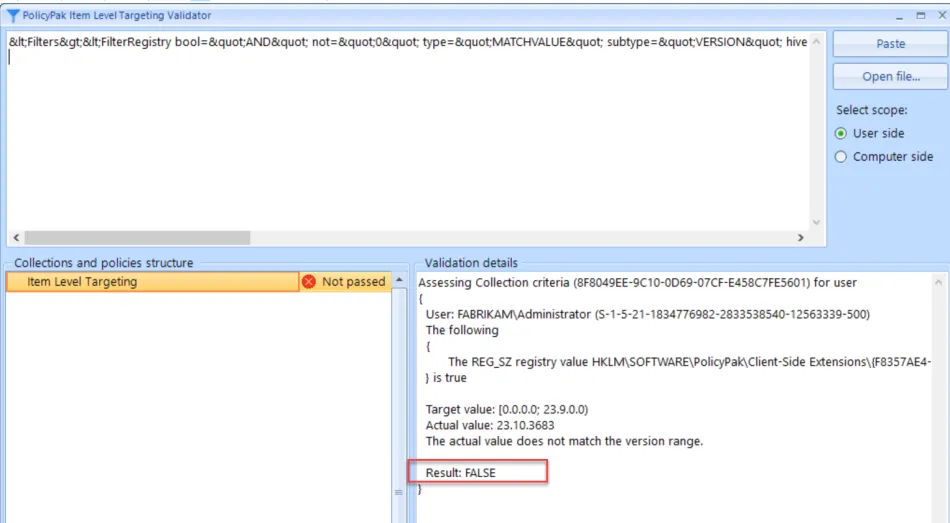The height and width of the screenshot is (523, 950).
Task: Click the Paste button
Action: (x=890, y=44)
